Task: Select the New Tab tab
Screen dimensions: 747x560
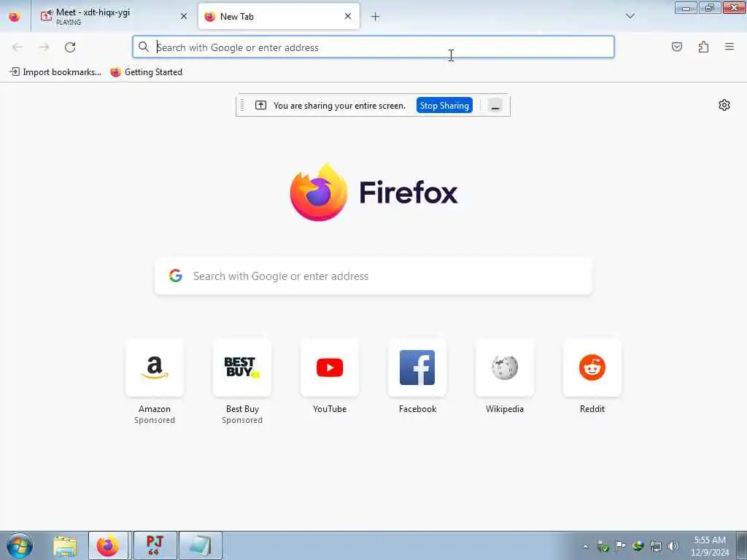Action: tap(279, 17)
